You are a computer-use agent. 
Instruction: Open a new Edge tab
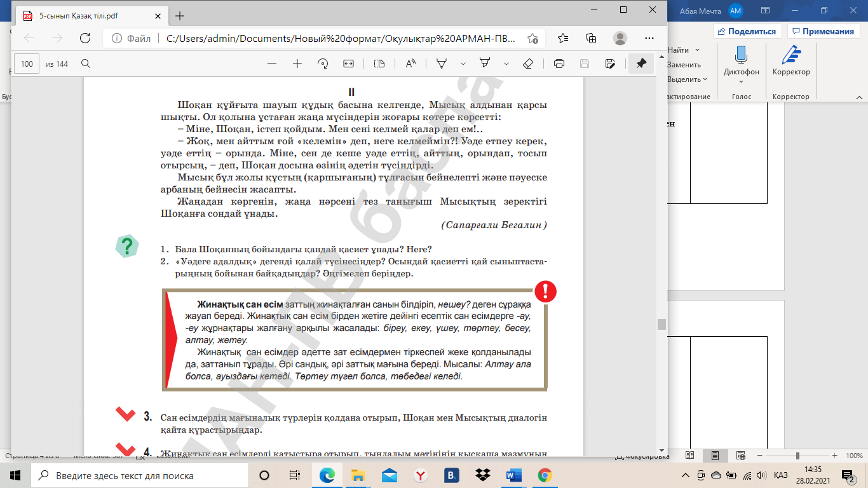coord(180,15)
